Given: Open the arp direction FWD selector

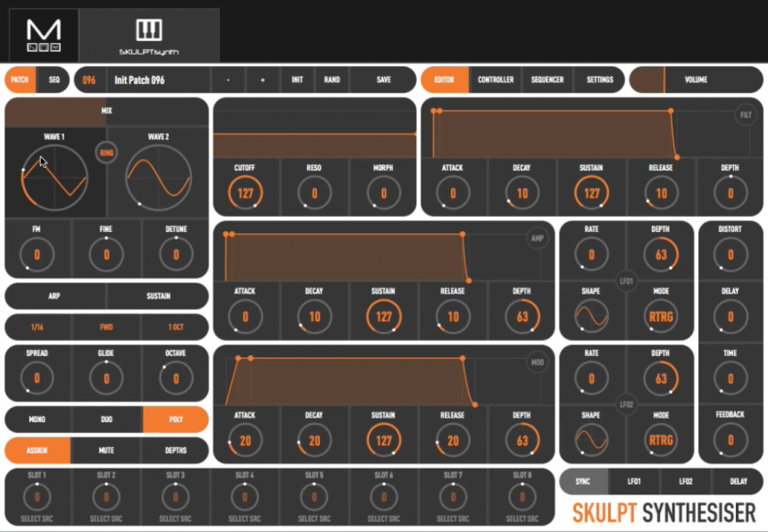Looking at the screenshot, I should (x=106, y=327).
